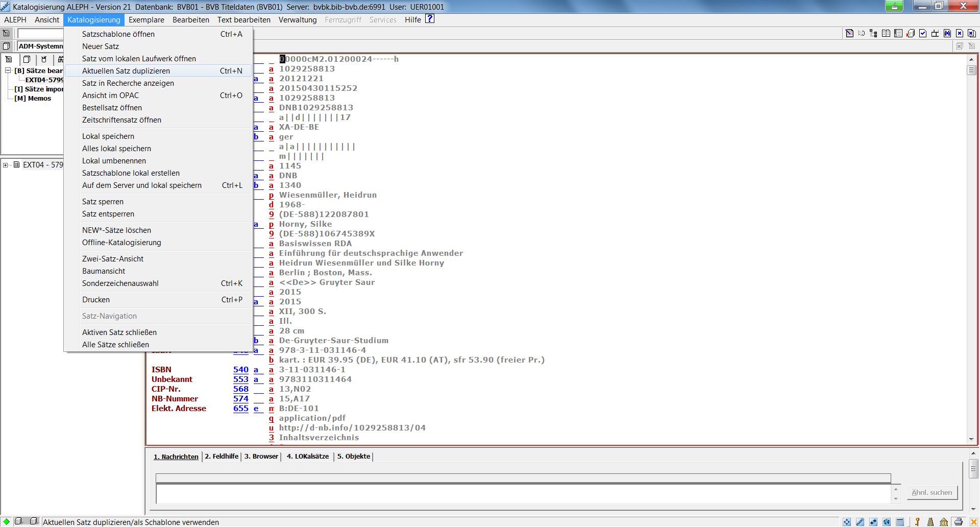
Task: Click the golden key icon in status bar
Action: pos(917,522)
